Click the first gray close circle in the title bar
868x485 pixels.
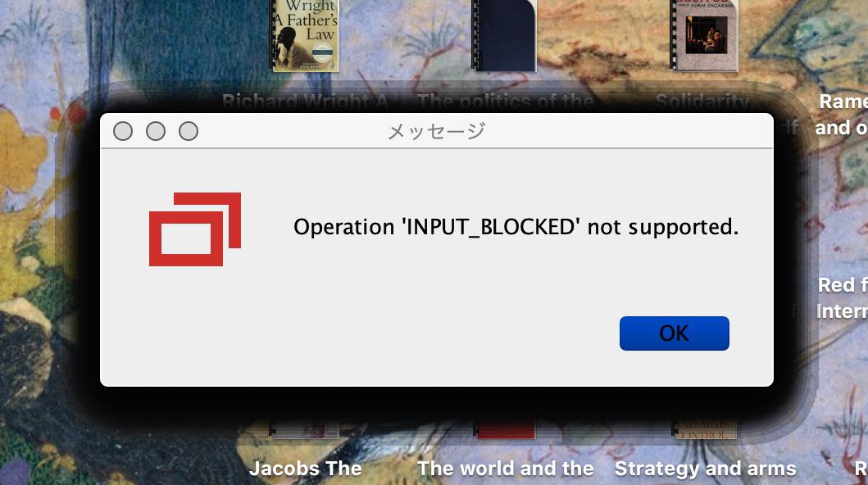pyautogui.click(x=123, y=131)
